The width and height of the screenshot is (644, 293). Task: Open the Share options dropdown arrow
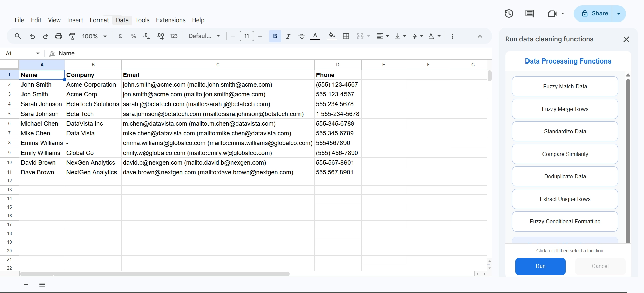click(619, 14)
